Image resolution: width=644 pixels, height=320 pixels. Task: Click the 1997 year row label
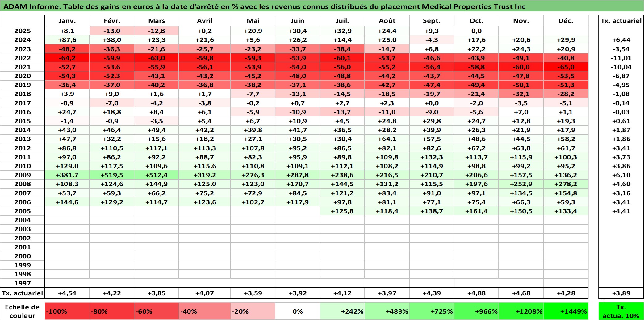23,283
